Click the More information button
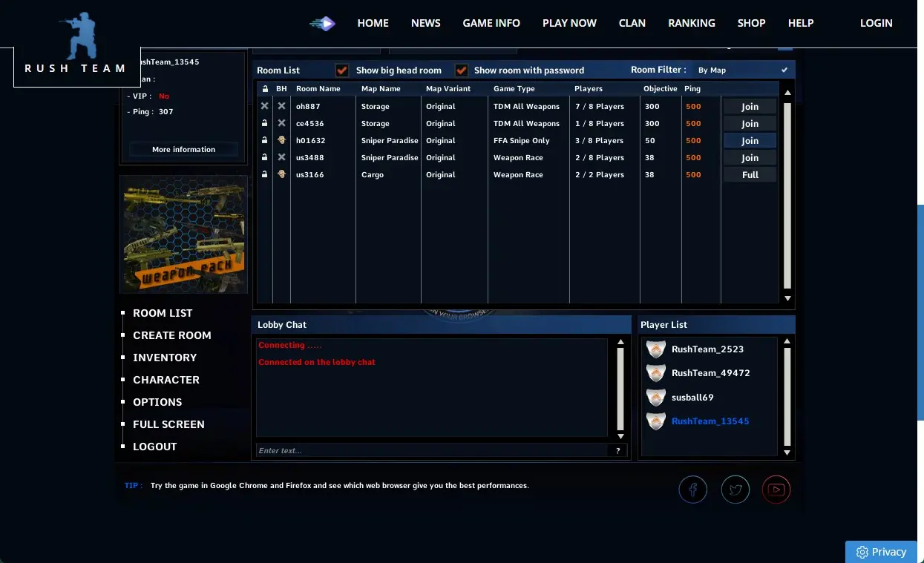Viewport: 924px width, 563px height. pyautogui.click(x=183, y=150)
